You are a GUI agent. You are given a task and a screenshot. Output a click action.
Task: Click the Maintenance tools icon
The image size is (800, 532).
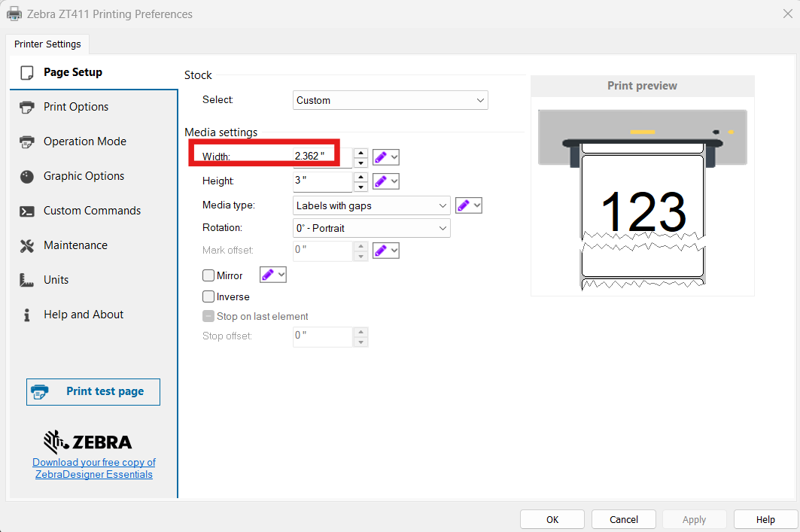coord(27,245)
